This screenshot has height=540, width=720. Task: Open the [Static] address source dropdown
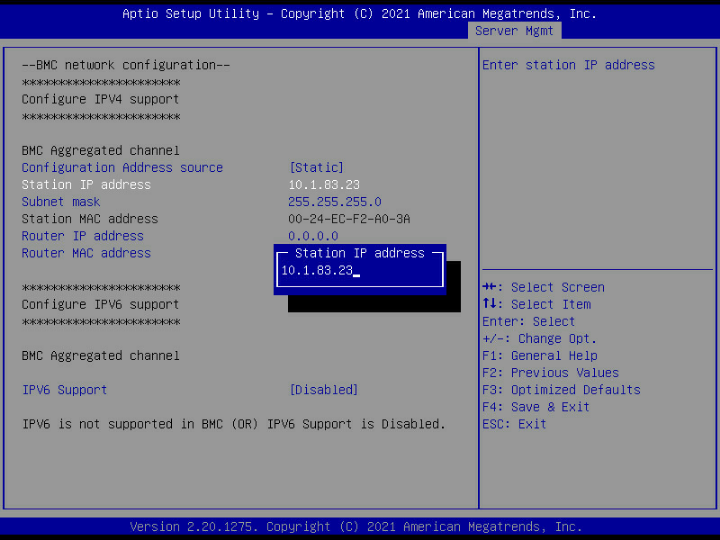click(x=316, y=168)
